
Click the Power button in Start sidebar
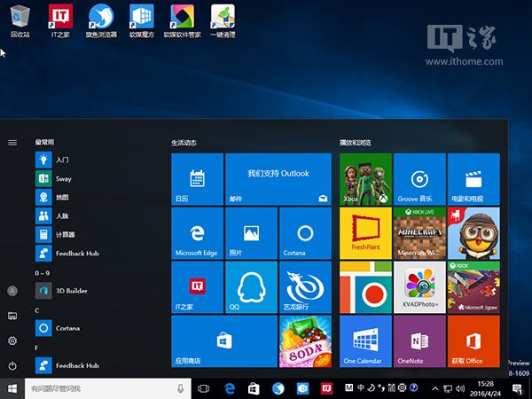[x=12, y=365]
